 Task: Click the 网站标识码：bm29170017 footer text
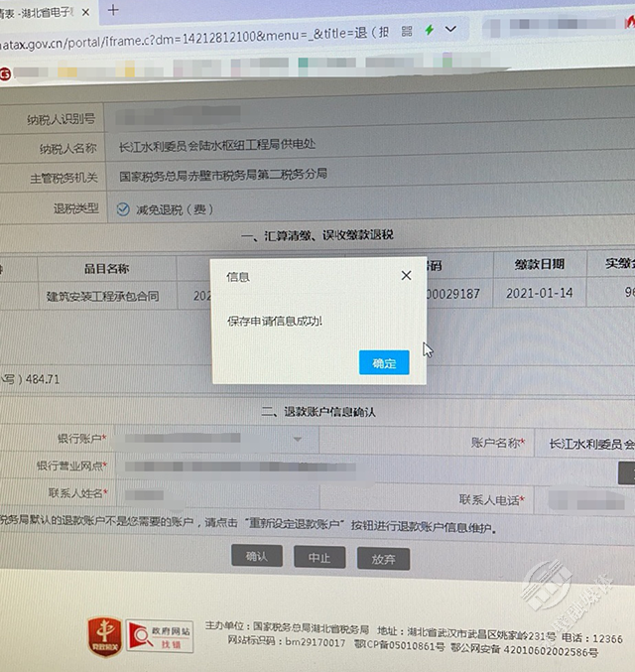tap(286, 641)
